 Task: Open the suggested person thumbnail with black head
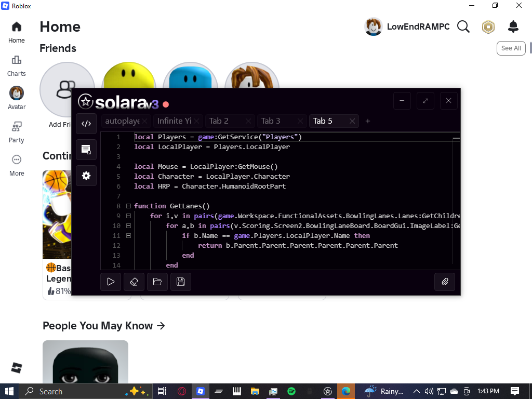[86, 362]
